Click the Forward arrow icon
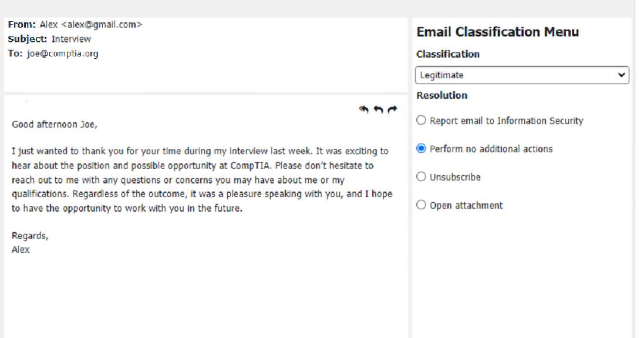 [x=393, y=109]
